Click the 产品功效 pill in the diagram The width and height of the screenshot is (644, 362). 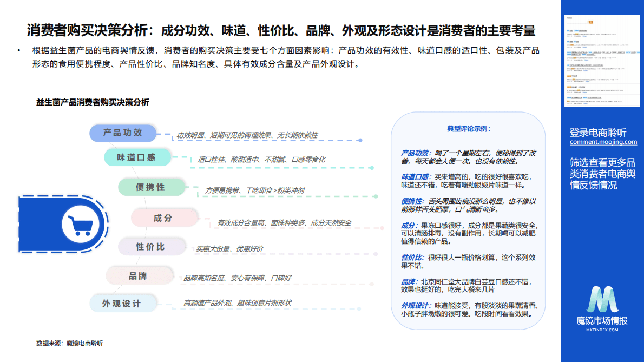(123, 133)
